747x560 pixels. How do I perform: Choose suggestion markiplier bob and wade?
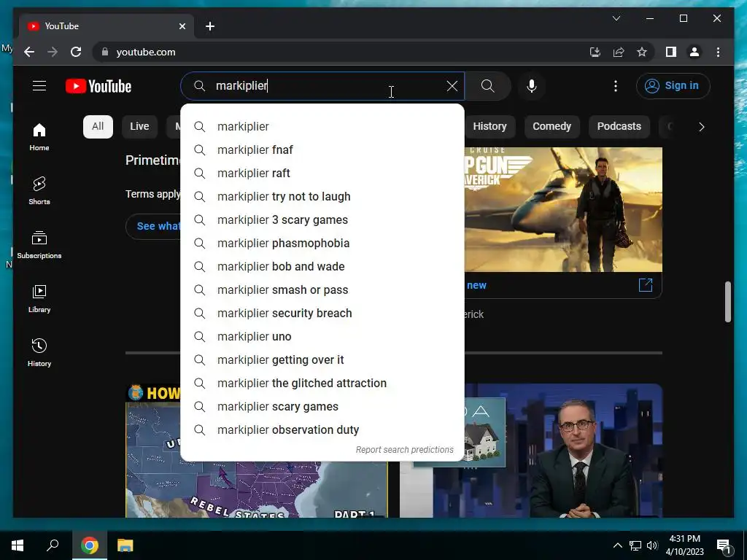[322, 266]
